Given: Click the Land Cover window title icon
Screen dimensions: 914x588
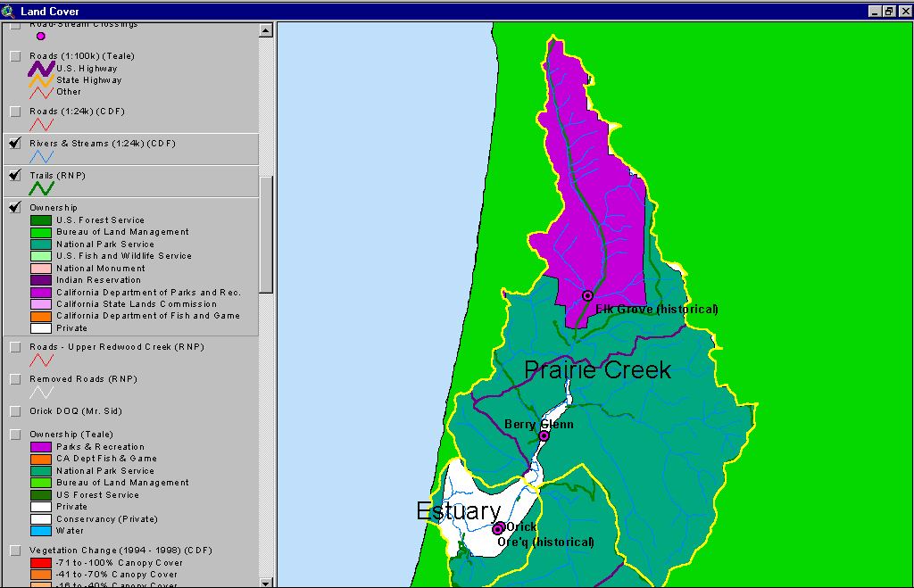Looking at the screenshot, I should (x=8, y=11).
